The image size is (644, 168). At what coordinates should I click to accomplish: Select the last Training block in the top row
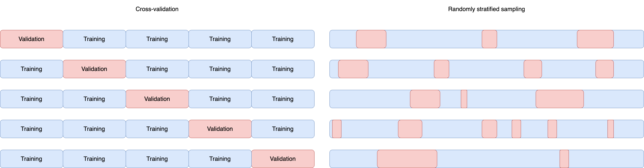[283, 39]
